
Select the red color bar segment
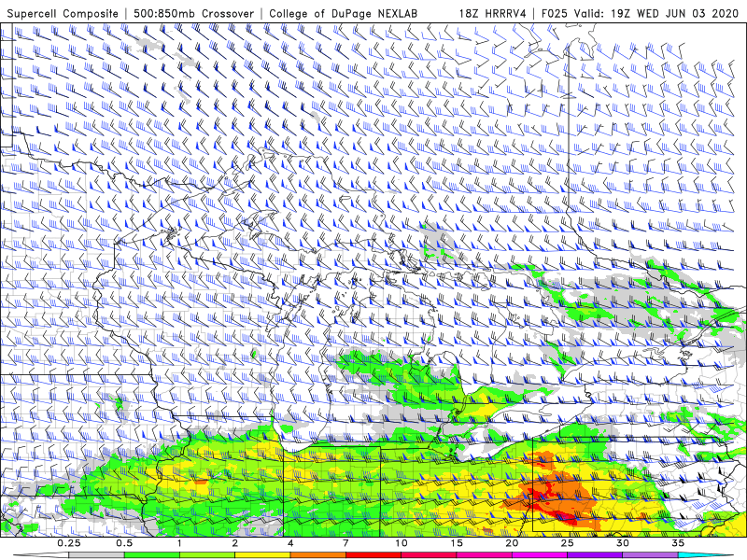[373, 555]
